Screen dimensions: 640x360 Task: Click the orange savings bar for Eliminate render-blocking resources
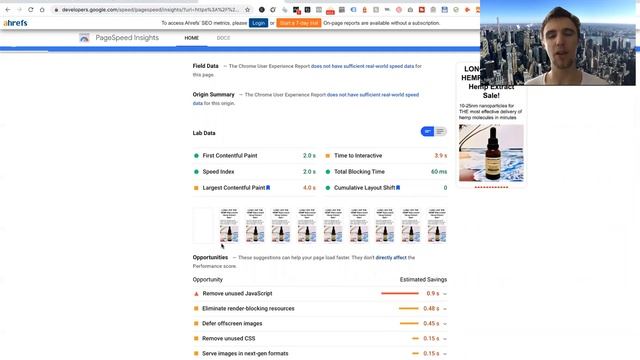(x=409, y=309)
